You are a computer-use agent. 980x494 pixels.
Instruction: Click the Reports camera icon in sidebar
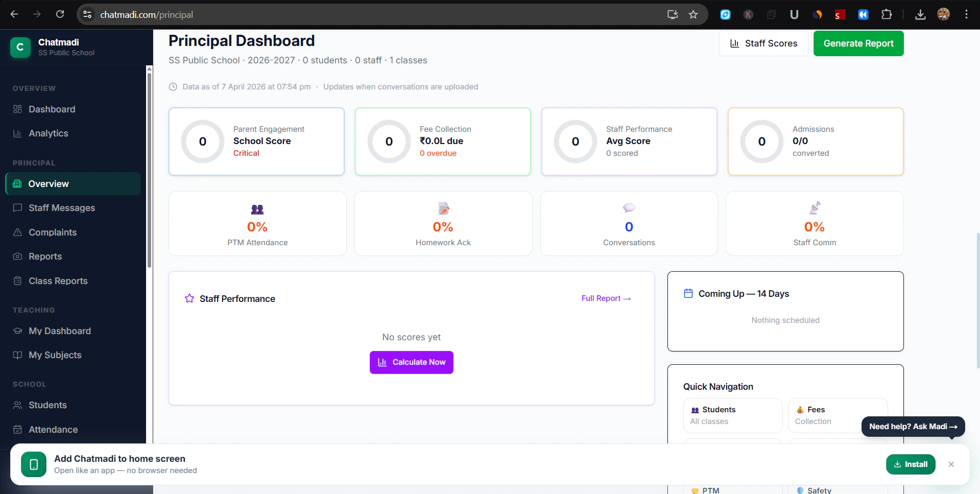pos(18,256)
